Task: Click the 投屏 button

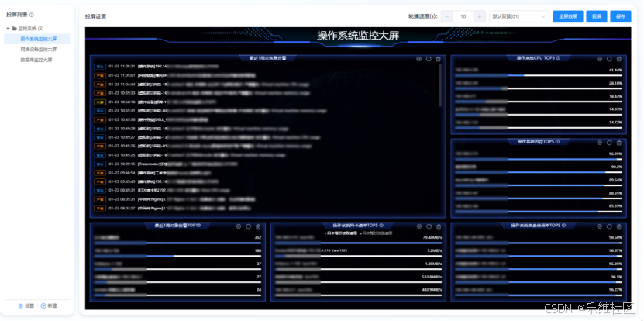Action: click(x=597, y=16)
